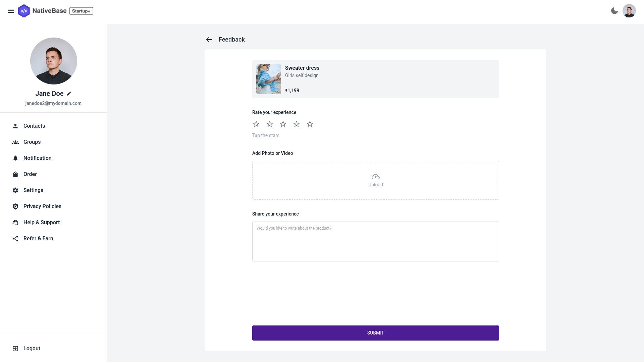Select the first star rating

click(x=256, y=124)
